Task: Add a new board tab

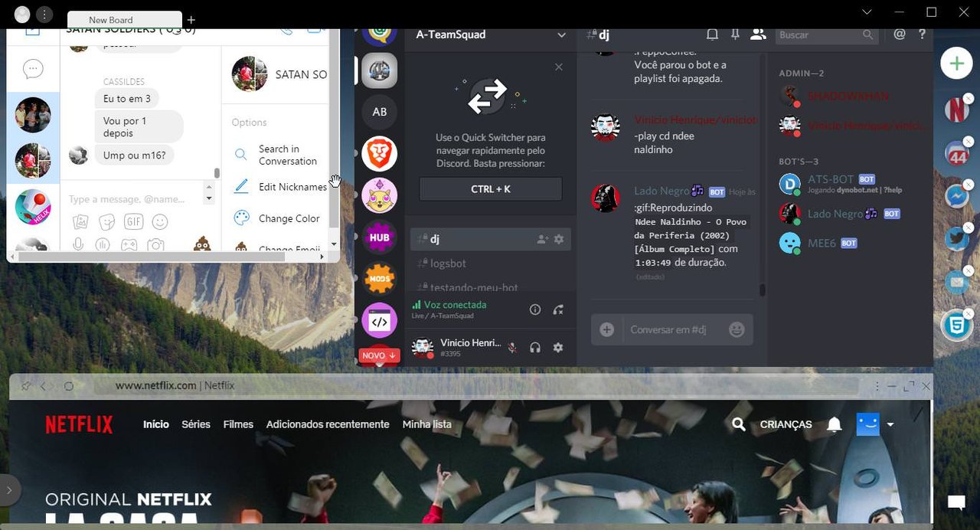Action: coord(191,20)
